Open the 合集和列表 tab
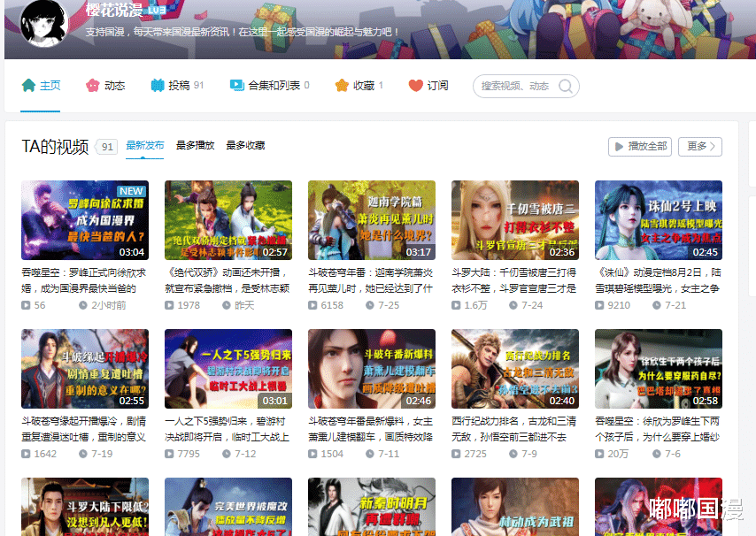This screenshot has height=536, width=756. pos(269,86)
